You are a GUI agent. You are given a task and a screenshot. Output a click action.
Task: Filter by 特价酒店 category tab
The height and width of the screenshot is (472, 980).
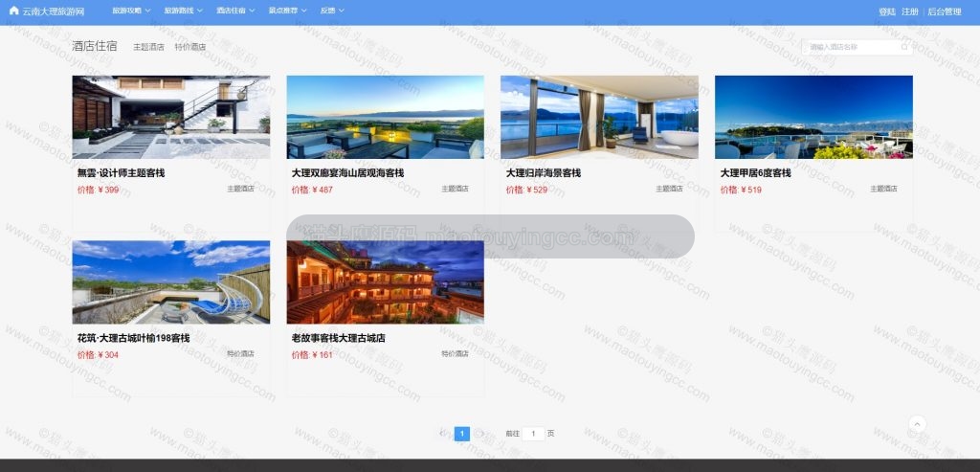[x=190, y=47]
